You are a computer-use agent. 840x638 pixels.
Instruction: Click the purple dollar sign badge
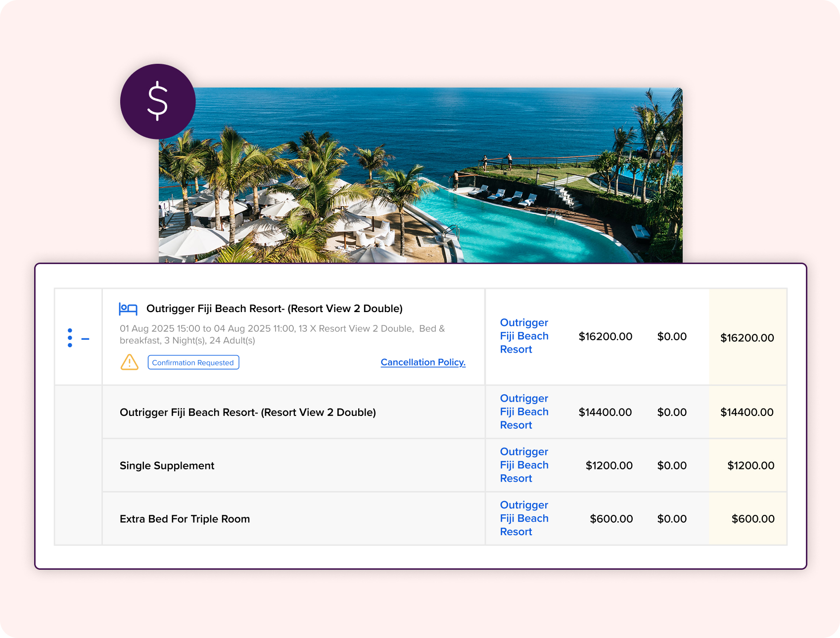[158, 101]
